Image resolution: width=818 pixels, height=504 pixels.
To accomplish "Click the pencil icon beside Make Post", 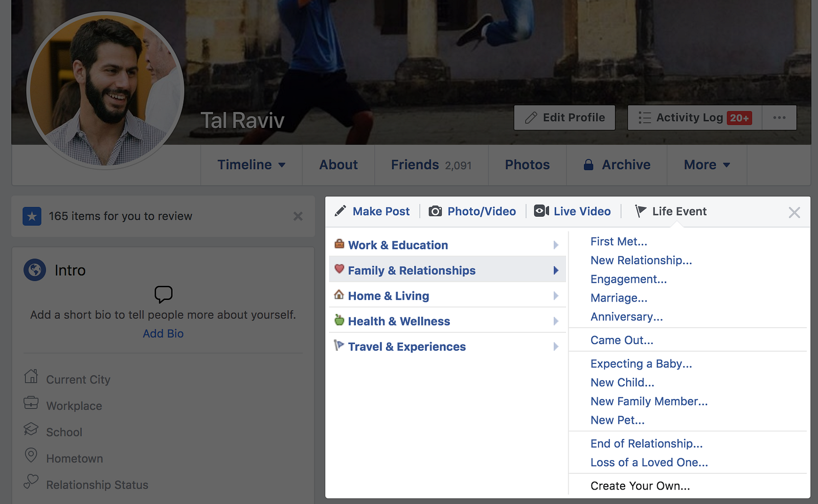I will [x=340, y=211].
